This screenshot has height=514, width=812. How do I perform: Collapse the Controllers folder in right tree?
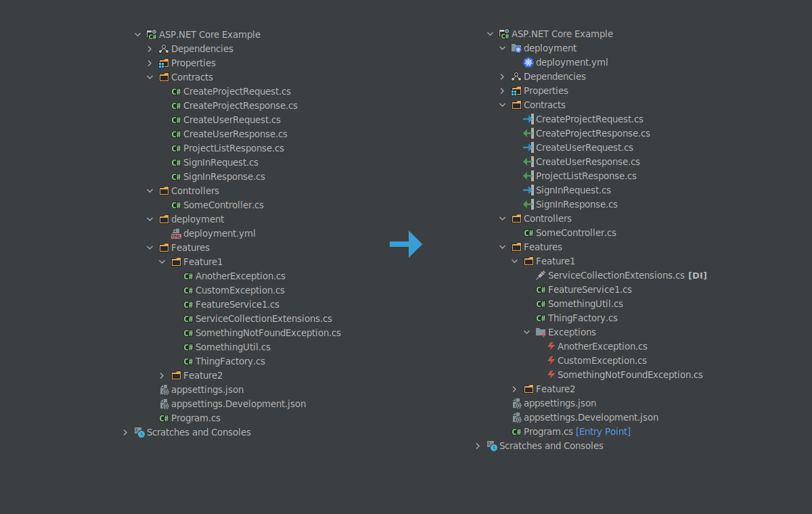click(x=503, y=218)
